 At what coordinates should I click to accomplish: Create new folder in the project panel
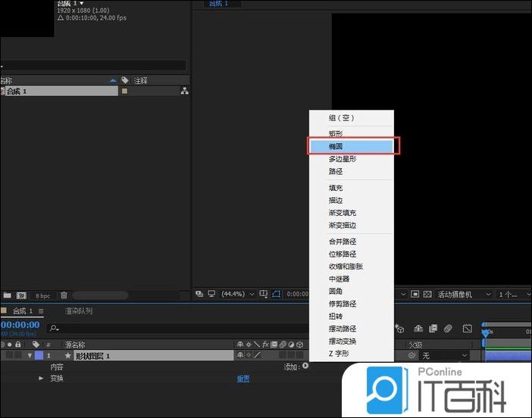point(8,295)
